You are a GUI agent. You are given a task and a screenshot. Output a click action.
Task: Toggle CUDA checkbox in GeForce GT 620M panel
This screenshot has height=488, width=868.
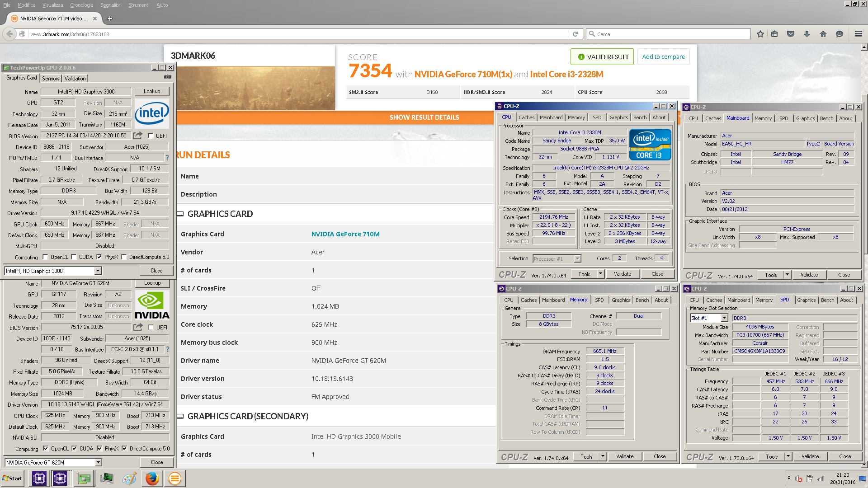point(74,449)
